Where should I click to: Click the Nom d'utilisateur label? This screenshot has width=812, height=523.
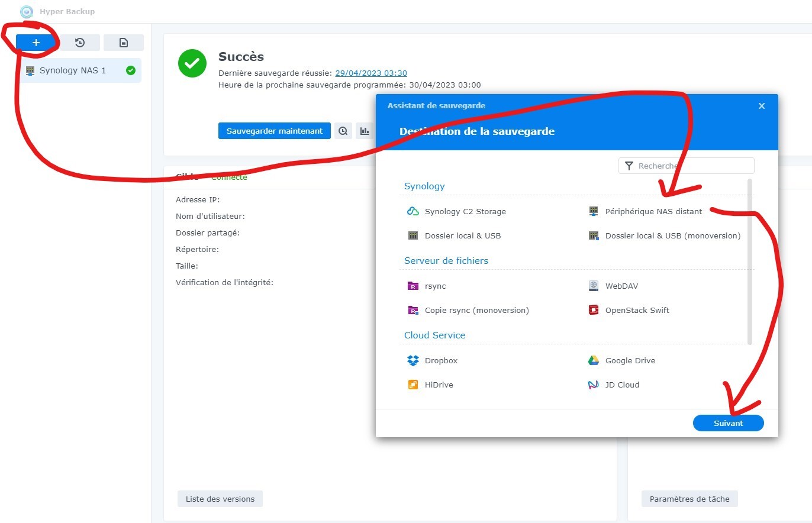[x=210, y=216]
